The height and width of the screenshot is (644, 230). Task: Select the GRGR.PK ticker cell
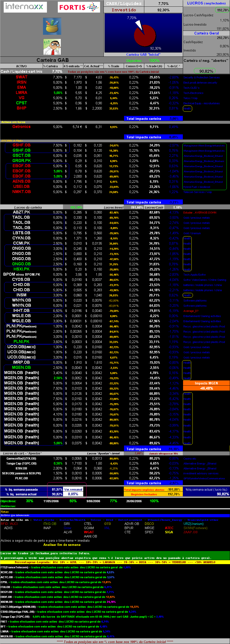pyautogui.click(x=21, y=161)
